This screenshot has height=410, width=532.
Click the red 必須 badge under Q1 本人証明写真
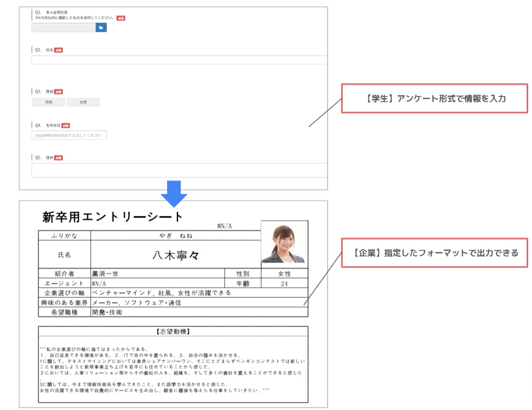pos(121,18)
